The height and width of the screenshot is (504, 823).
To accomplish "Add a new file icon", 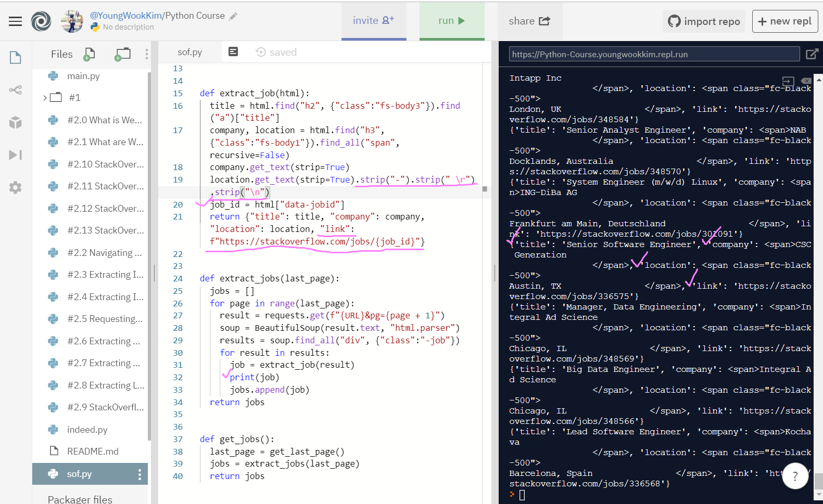I will coord(89,54).
